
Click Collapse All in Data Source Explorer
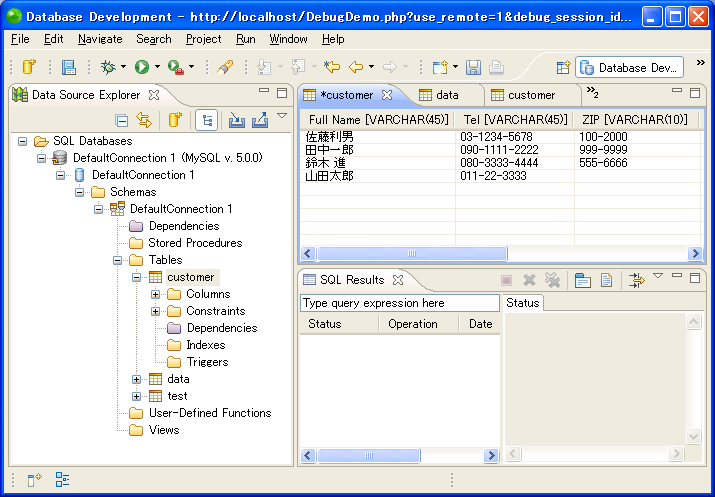click(122, 120)
